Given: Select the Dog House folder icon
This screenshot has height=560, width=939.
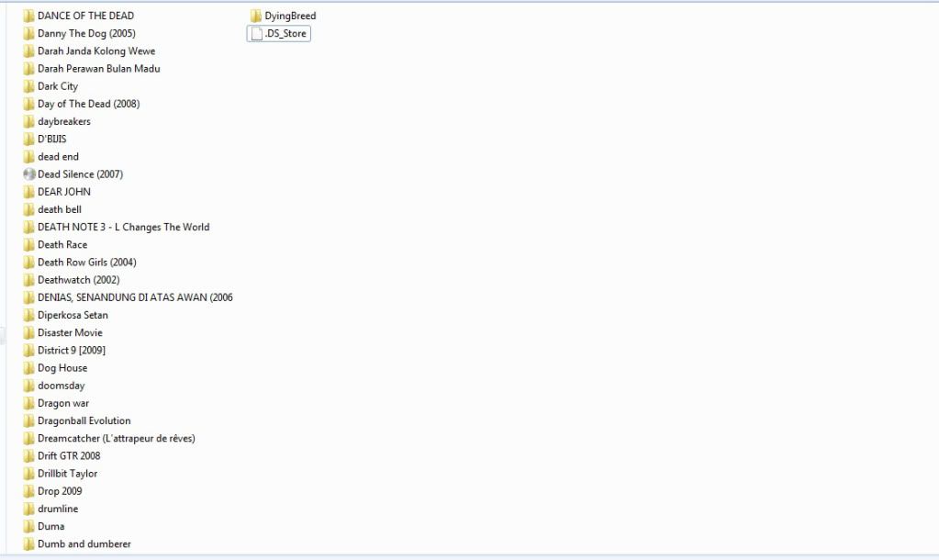Looking at the screenshot, I should click(28, 368).
